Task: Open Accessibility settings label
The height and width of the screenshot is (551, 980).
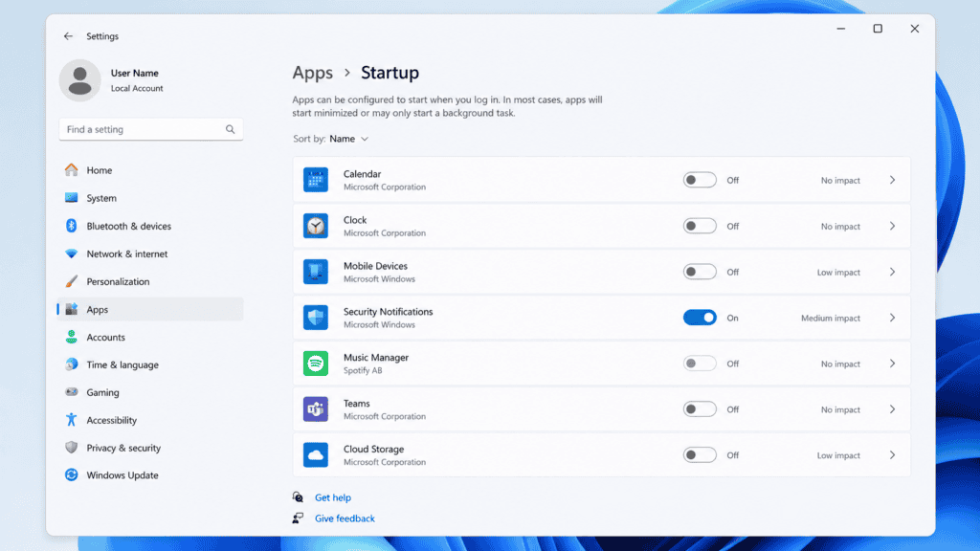Action: point(111,420)
